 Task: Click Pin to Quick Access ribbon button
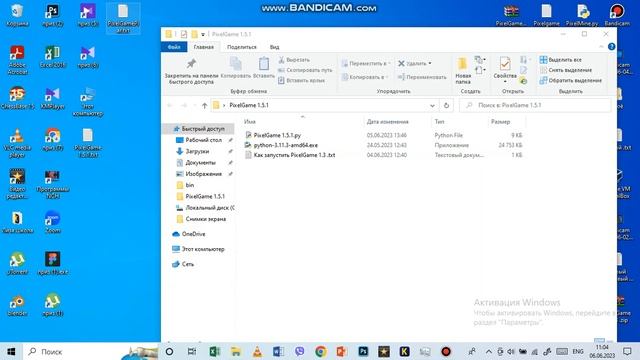pos(191,71)
